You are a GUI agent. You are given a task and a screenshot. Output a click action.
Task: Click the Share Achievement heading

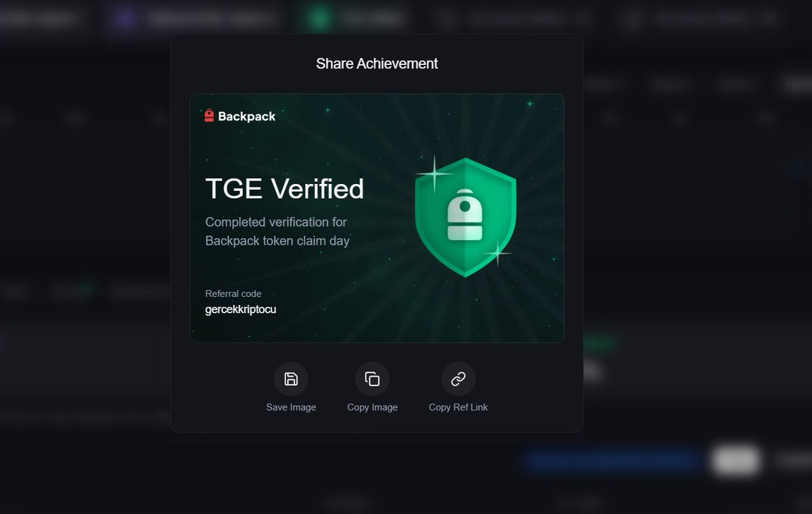pyautogui.click(x=376, y=63)
